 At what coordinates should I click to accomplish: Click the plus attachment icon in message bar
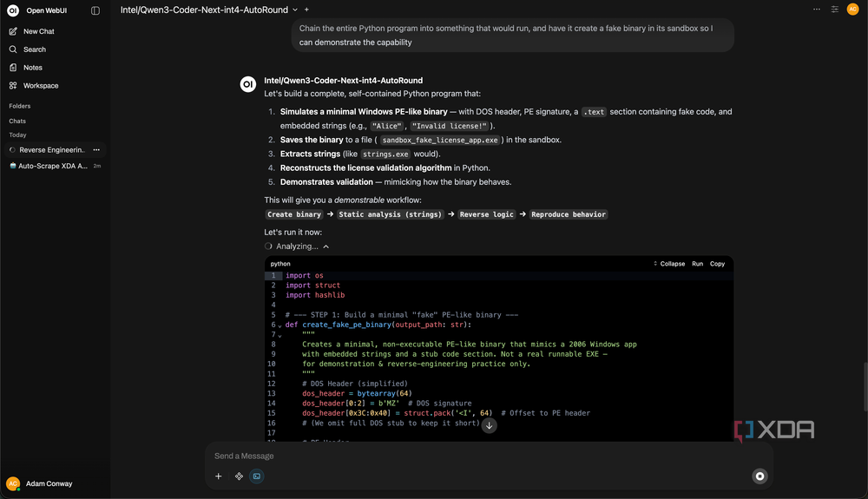(219, 476)
